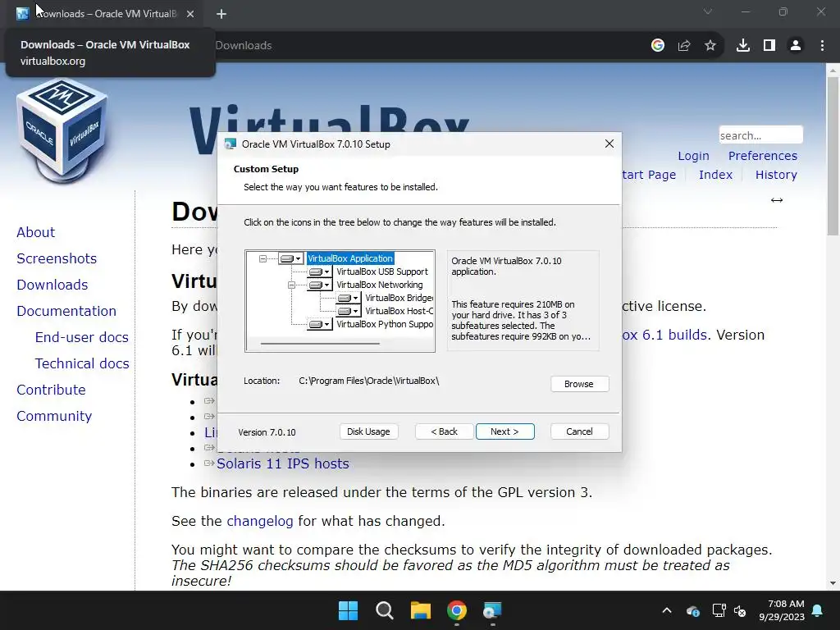Open a new browser tab
This screenshot has width=840, height=630.
221,14
